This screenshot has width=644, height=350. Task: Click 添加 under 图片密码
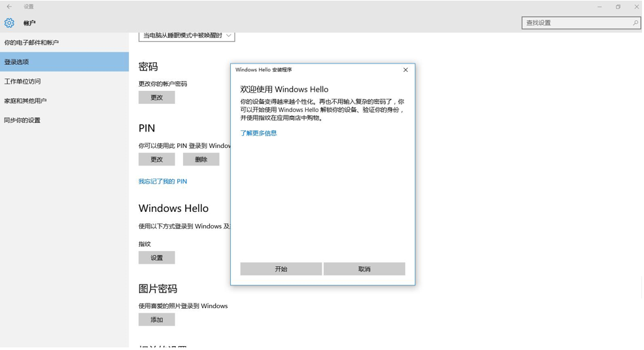pos(156,320)
